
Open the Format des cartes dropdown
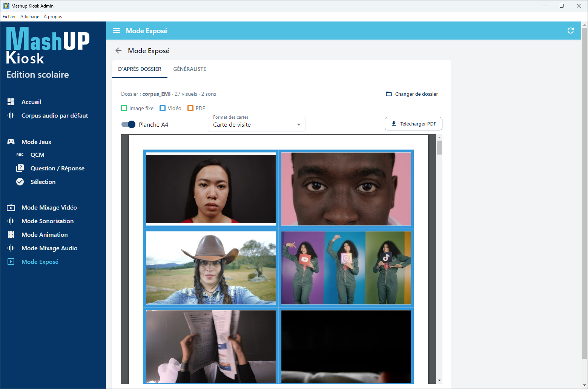(x=257, y=124)
